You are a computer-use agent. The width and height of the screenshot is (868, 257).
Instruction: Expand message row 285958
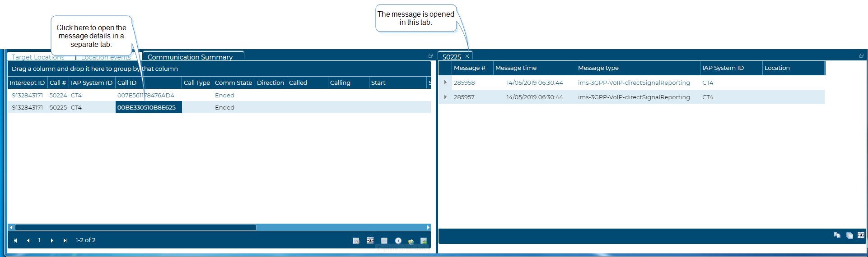point(445,83)
